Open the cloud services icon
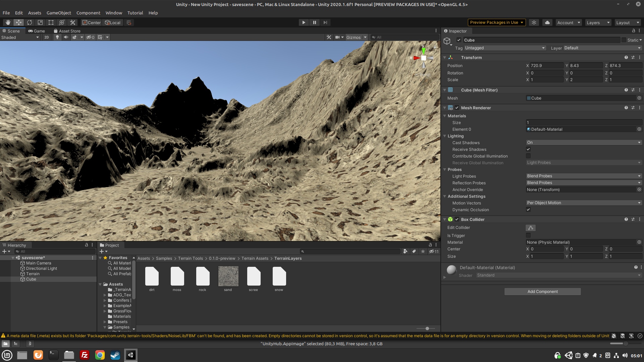Screen dimensions: 644x362 click(x=547, y=22)
